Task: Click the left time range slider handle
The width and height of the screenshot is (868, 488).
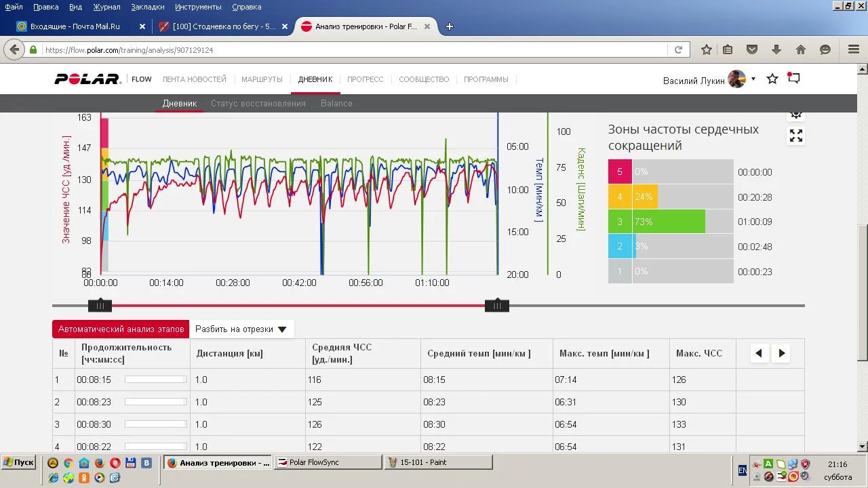Action: (100, 306)
